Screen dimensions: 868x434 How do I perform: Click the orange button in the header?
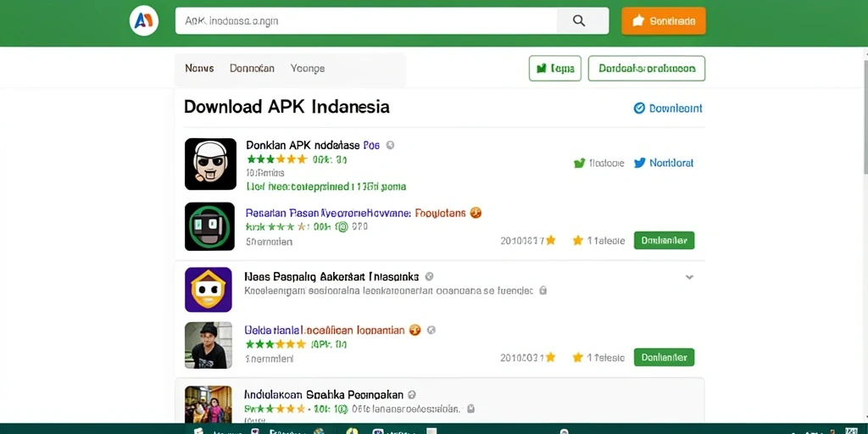click(663, 21)
